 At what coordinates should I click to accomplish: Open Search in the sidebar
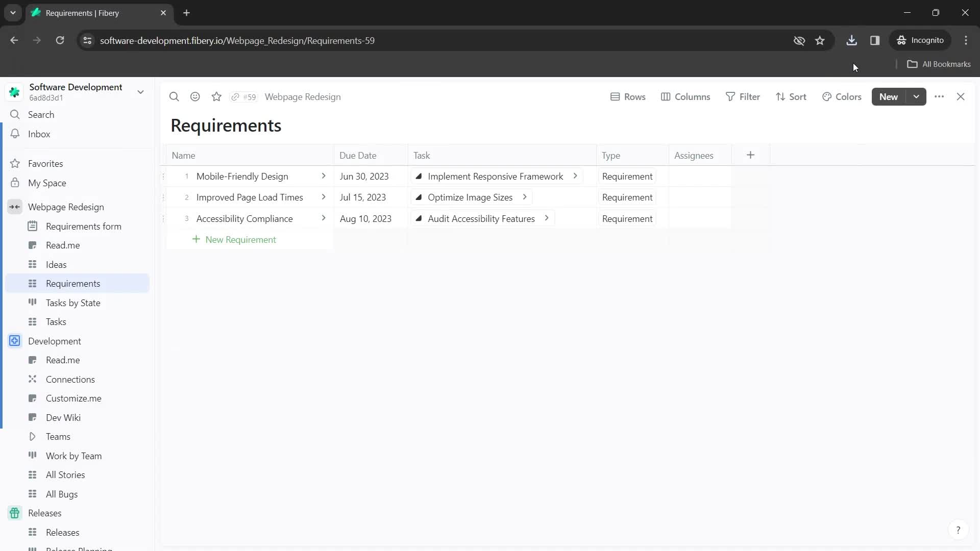tap(78, 115)
